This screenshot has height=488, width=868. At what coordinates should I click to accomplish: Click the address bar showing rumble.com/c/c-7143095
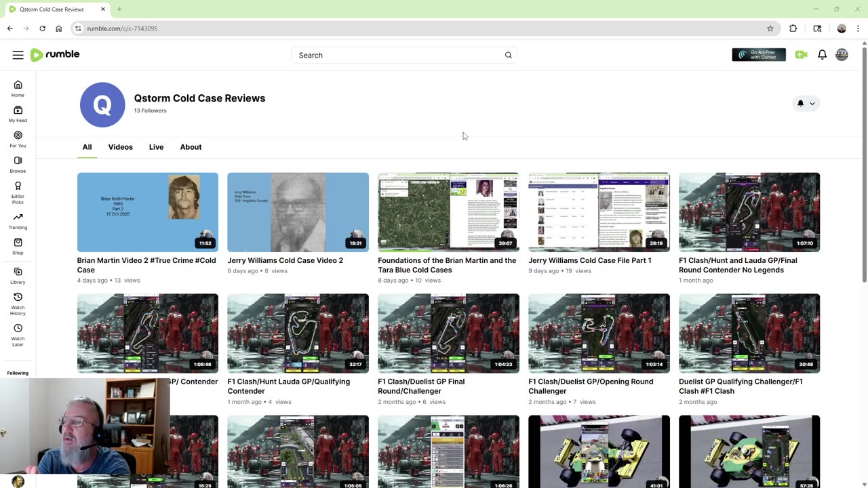click(424, 28)
